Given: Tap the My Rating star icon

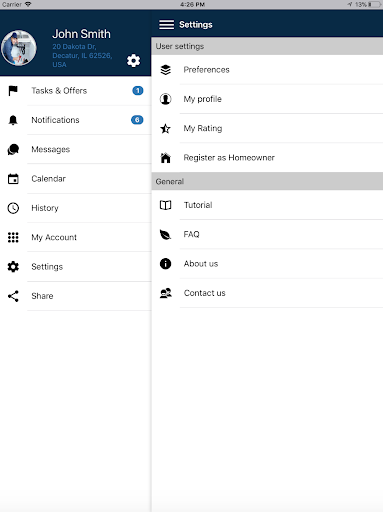Looking at the screenshot, I should 166,128.
